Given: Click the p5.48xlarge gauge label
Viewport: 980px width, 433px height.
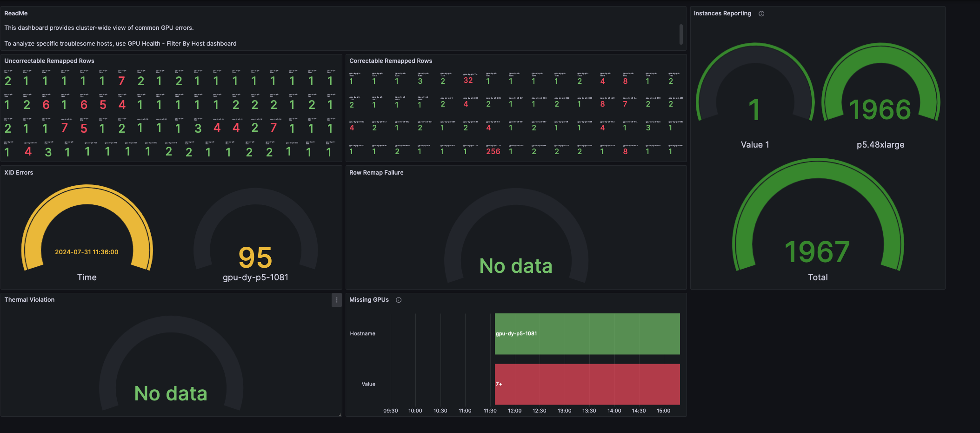Looking at the screenshot, I should [x=880, y=145].
